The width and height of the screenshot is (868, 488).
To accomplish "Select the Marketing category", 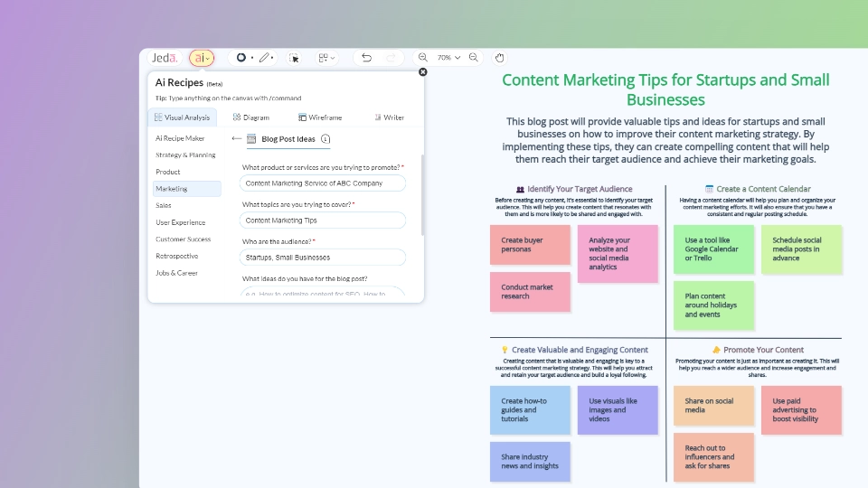I will point(186,189).
